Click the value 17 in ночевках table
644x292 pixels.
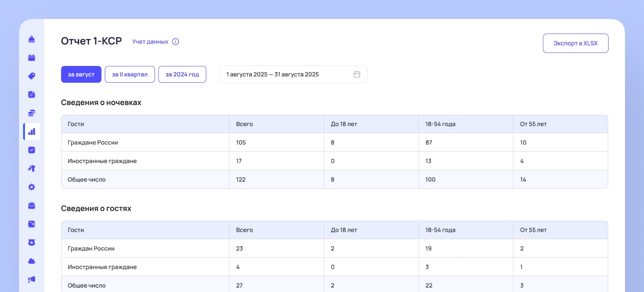point(239,161)
